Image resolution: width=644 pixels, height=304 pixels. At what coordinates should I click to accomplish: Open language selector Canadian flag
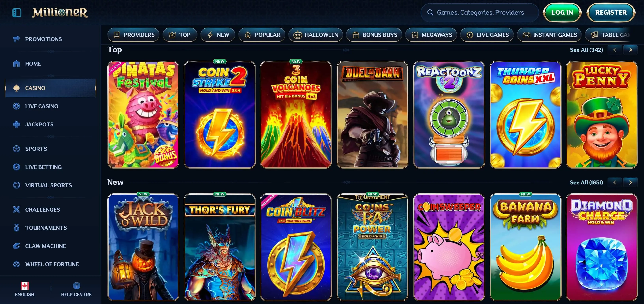click(x=24, y=285)
